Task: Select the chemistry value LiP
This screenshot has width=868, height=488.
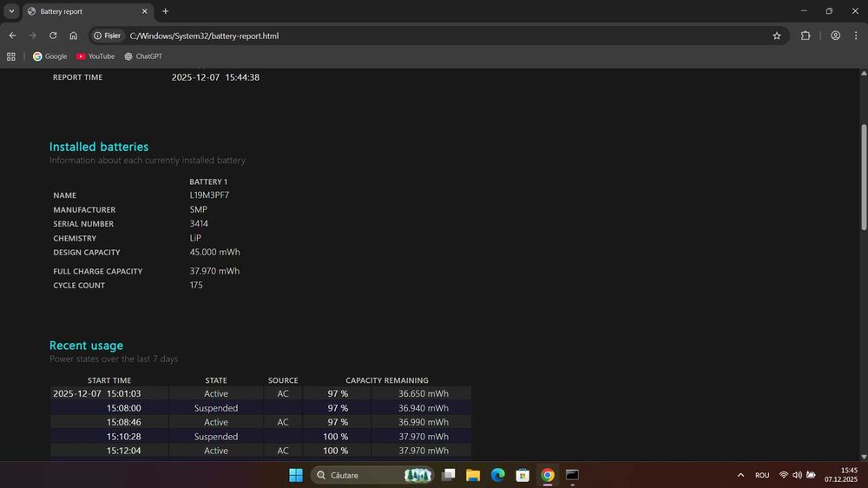Action: click(x=195, y=238)
